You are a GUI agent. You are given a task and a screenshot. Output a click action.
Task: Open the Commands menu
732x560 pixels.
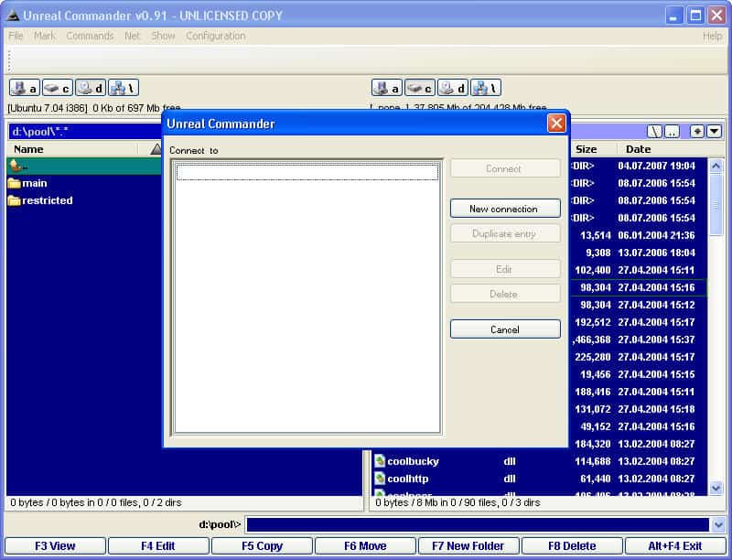point(90,36)
